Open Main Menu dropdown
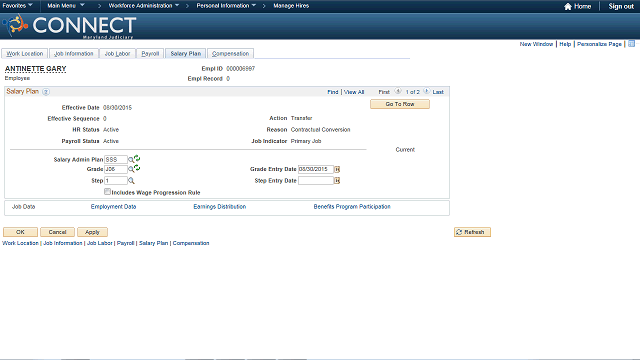The width and height of the screenshot is (640, 360). coord(66,6)
